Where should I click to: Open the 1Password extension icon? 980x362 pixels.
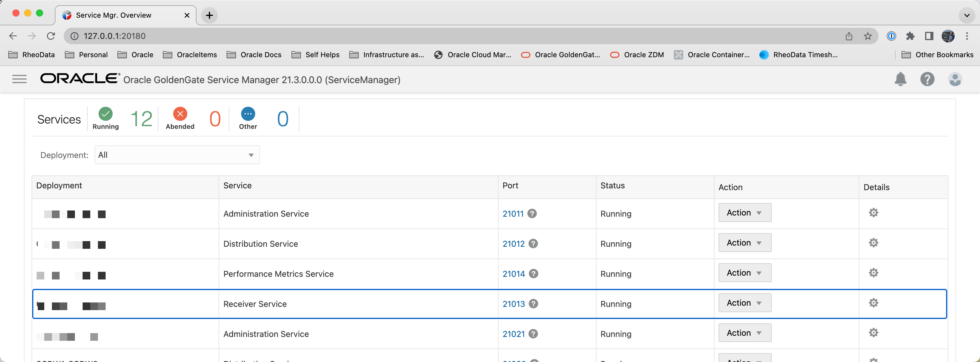point(891,36)
